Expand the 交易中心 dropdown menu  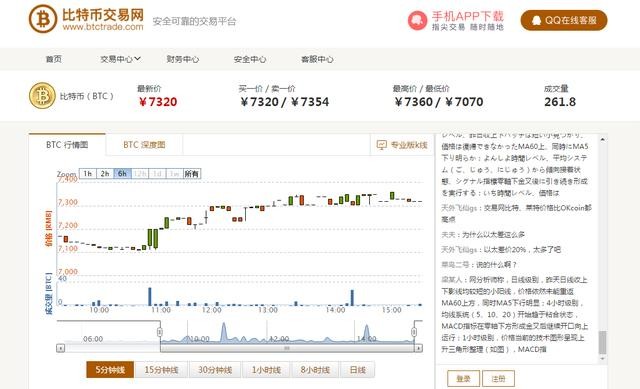[x=120, y=59]
